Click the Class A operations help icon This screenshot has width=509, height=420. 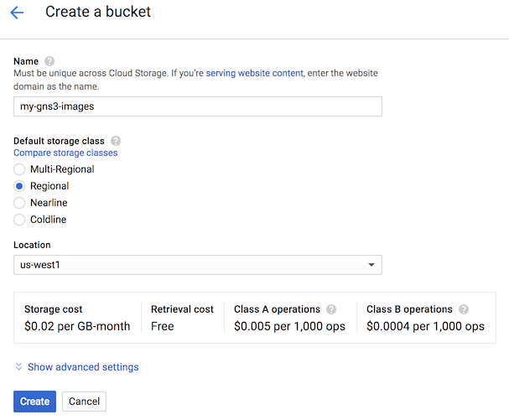pos(331,309)
